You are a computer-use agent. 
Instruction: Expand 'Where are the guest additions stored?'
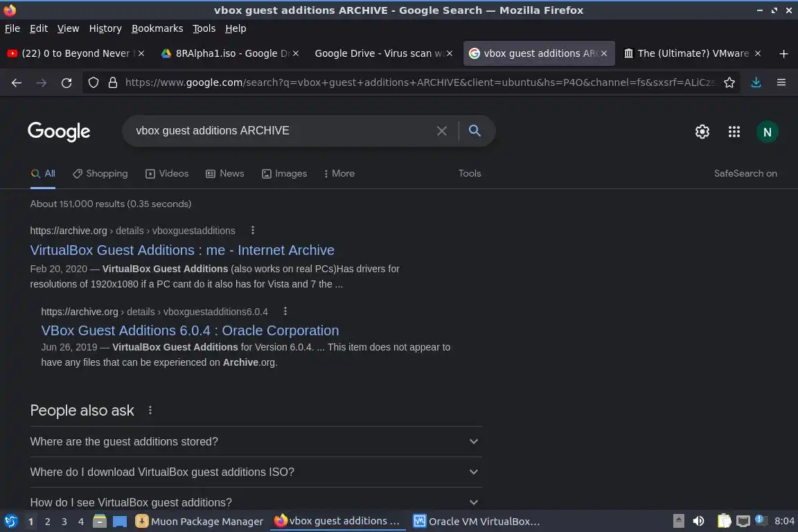pyautogui.click(x=256, y=441)
